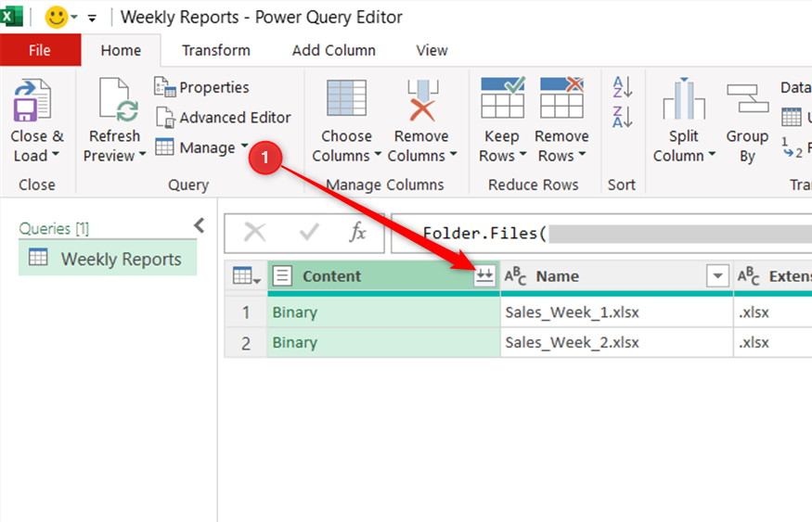812x522 pixels.
Task: Click the Group By button
Action: pos(747,123)
